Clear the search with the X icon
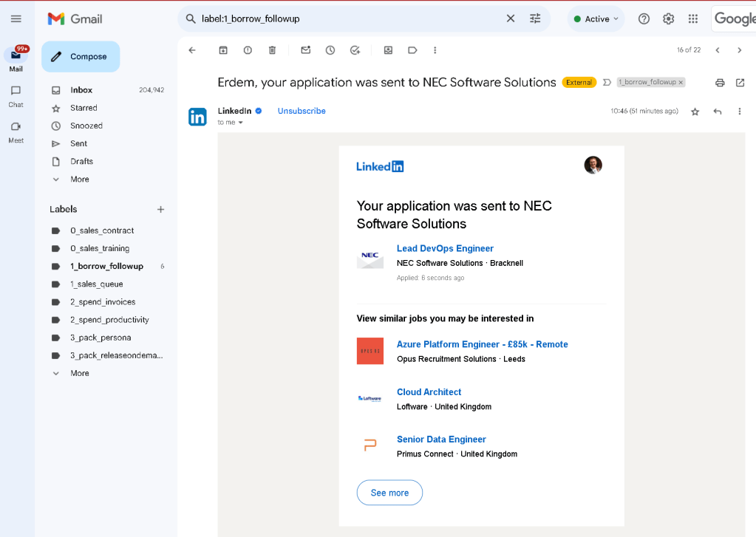 click(x=511, y=18)
